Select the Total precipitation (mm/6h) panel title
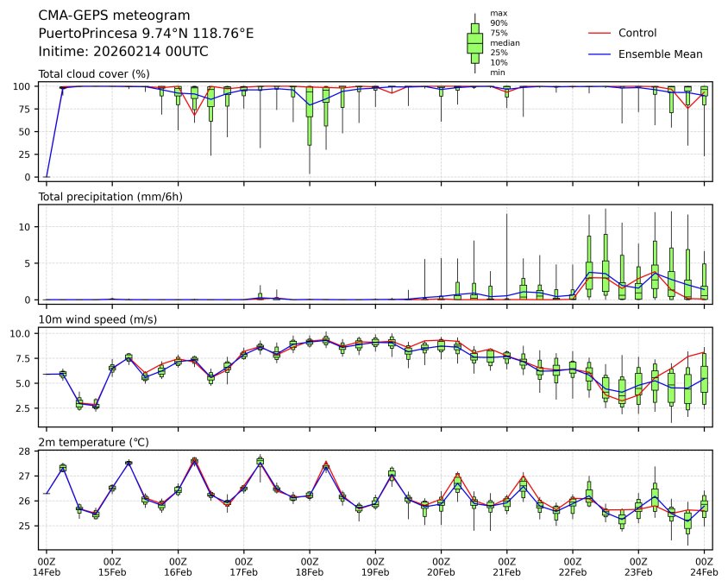The height and width of the screenshot is (587, 728). pyautogui.click(x=110, y=197)
